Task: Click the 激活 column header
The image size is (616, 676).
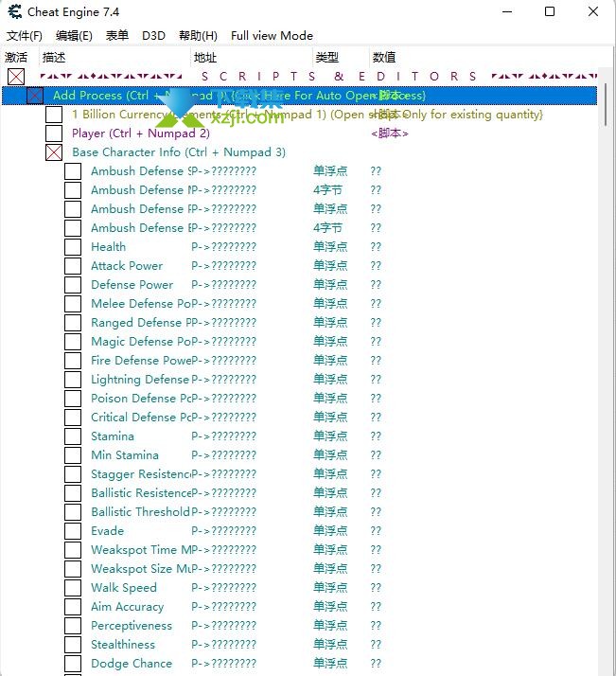Action: [x=16, y=58]
